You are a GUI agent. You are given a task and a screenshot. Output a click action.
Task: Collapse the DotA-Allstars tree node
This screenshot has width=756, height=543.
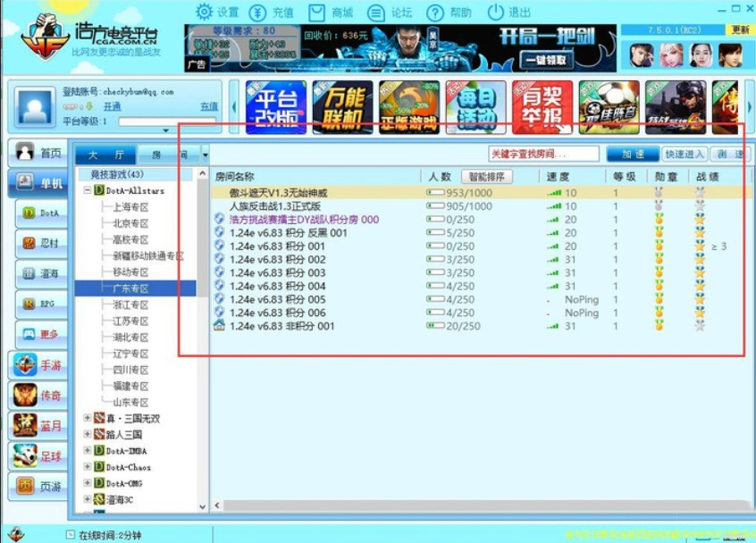coord(85,189)
